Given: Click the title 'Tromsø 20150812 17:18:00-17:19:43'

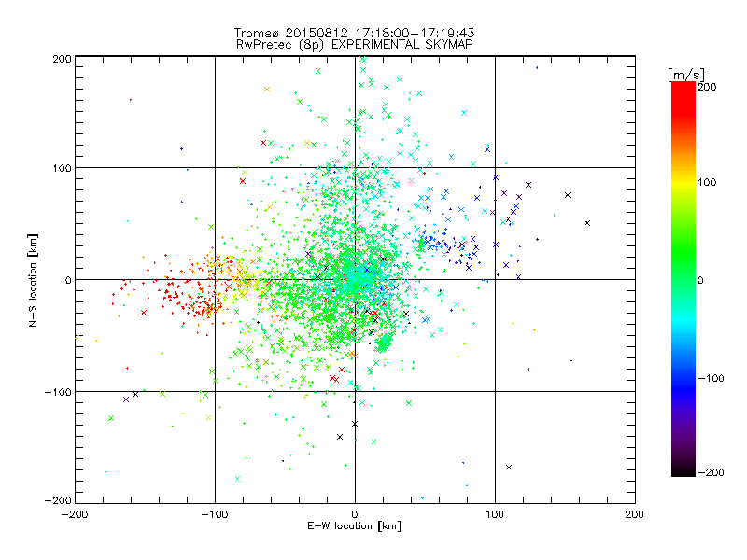Looking at the screenshot, I should click(x=354, y=33).
